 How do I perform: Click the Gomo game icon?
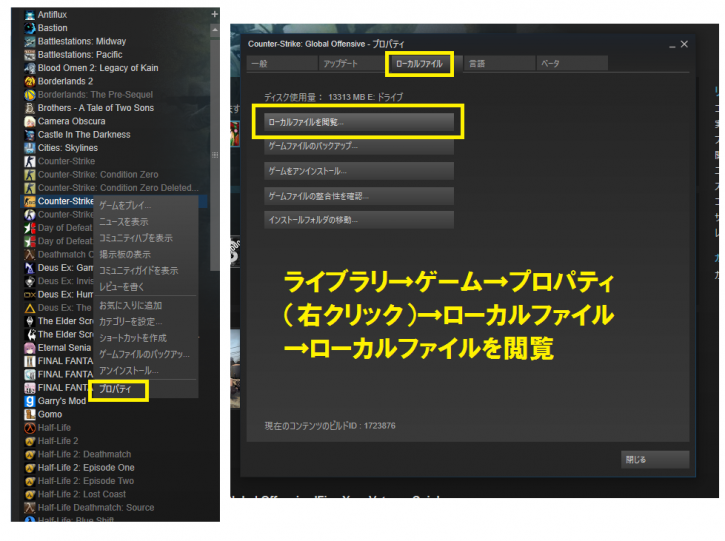[x=30, y=414]
